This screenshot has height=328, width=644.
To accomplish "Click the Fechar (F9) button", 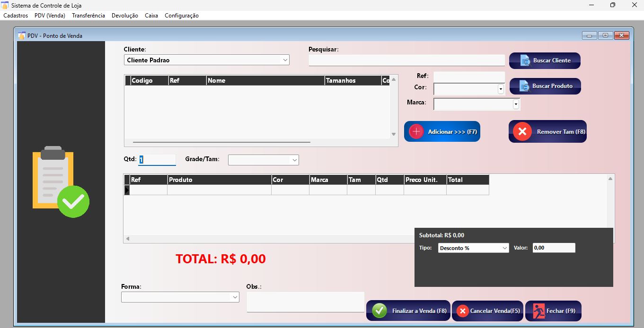I will (x=553, y=311).
